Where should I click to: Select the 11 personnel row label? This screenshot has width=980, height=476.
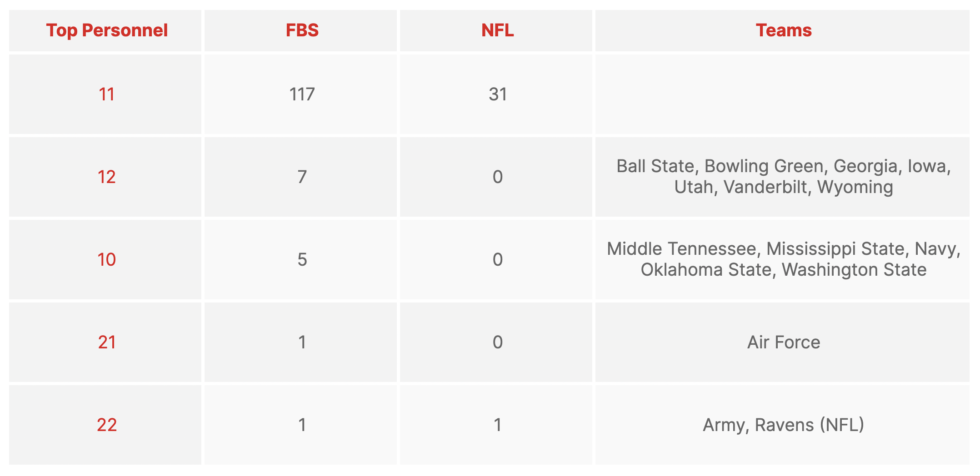tap(107, 94)
